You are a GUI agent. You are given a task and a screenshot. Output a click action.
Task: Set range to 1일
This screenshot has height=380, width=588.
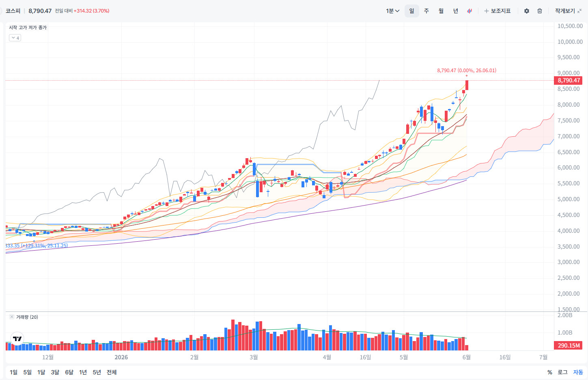[x=14, y=372]
